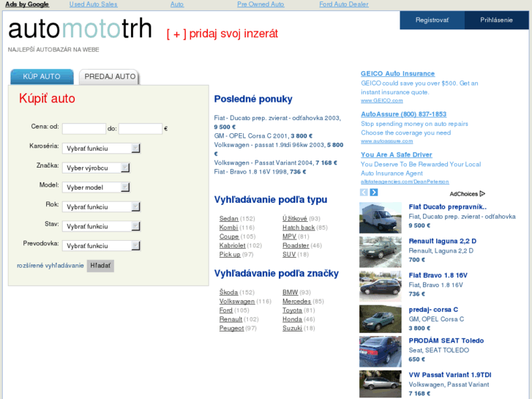Filter by Sedan body type
This screenshot has height=399, width=532.
(228, 218)
